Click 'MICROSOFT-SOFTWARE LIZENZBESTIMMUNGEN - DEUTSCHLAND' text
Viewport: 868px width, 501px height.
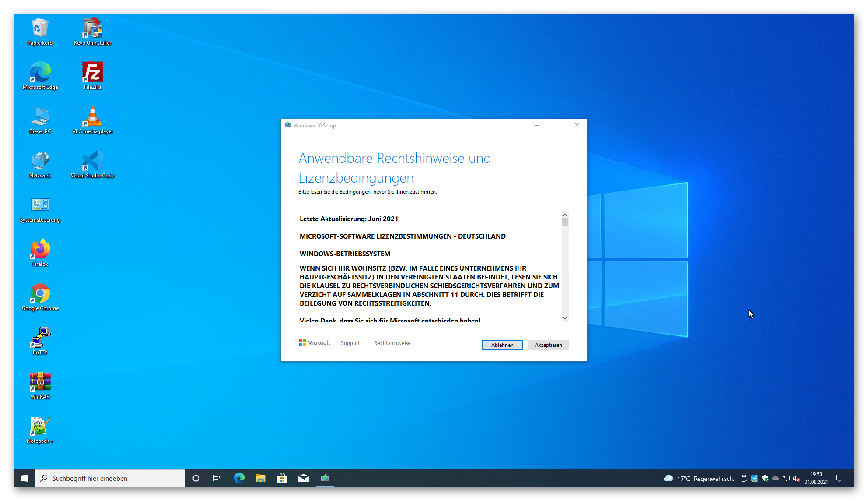coord(402,236)
